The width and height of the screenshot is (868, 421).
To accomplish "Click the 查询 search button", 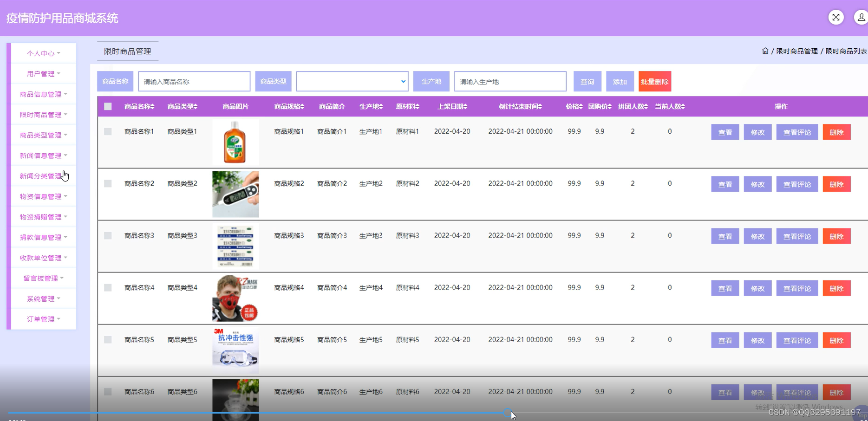I will (587, 81).
